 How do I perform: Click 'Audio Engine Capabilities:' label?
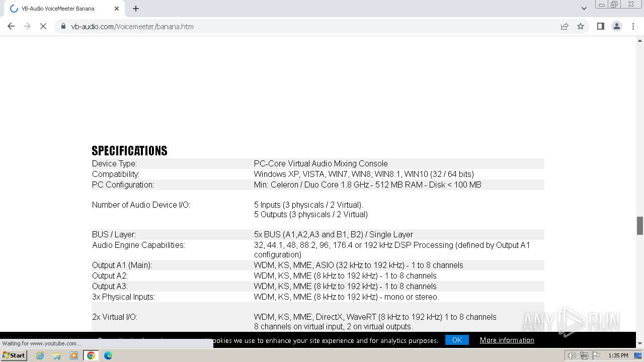coord(138,245)
